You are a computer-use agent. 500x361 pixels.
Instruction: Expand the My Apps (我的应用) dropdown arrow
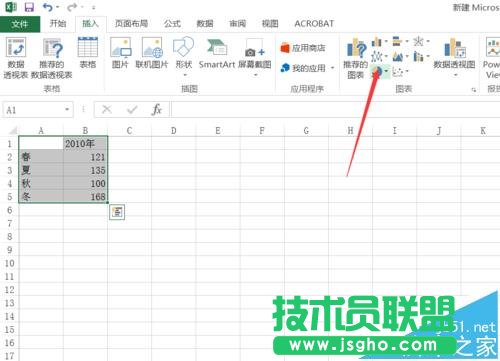tap(332, 68)
